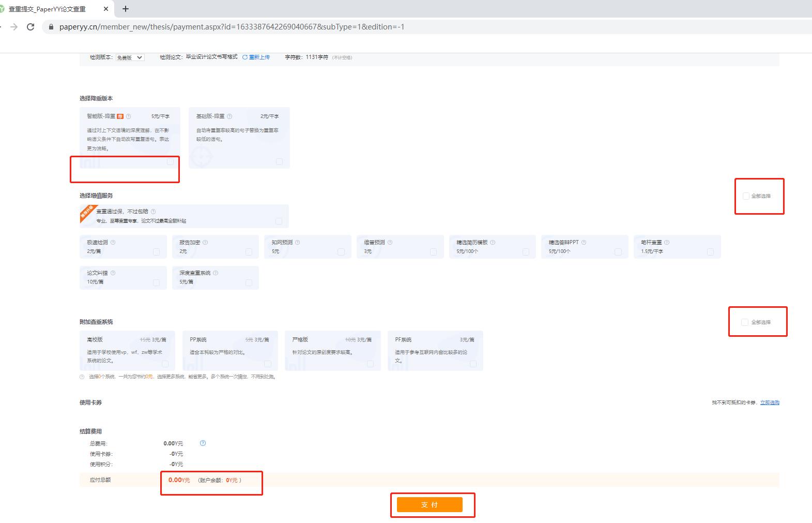
Task: Click help icon before 选择0个系统 note
Action: tap(82, 377)
